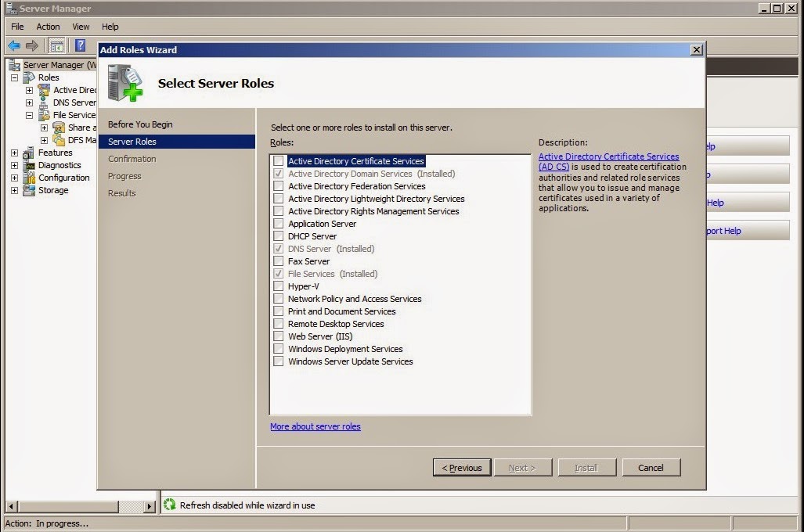The width and height of the screenshot is (804, 532).
Task: Click 'Refresh disabled while wizard in use' text
Action: click(247, 505)
